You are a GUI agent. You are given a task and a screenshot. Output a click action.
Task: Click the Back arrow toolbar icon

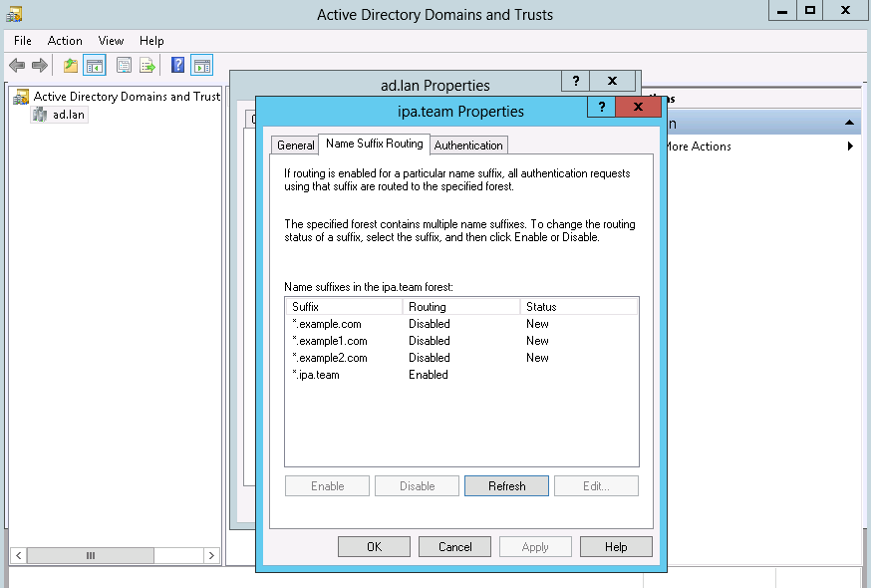pos(17,66)
